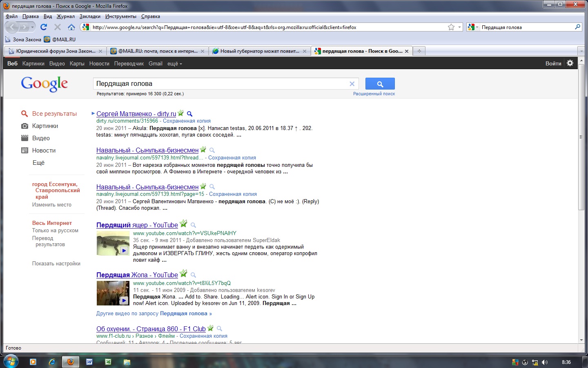Open the Сергей Матвиенко - dirty.ru result
The image size is (588, 368).
[x=136, y=114]
